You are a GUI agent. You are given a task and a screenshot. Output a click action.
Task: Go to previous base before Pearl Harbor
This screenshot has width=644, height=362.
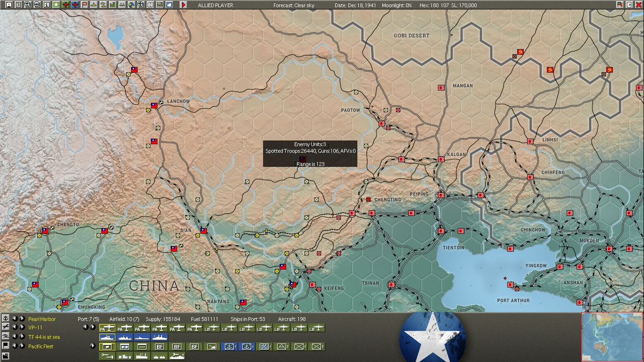point(15,319)
